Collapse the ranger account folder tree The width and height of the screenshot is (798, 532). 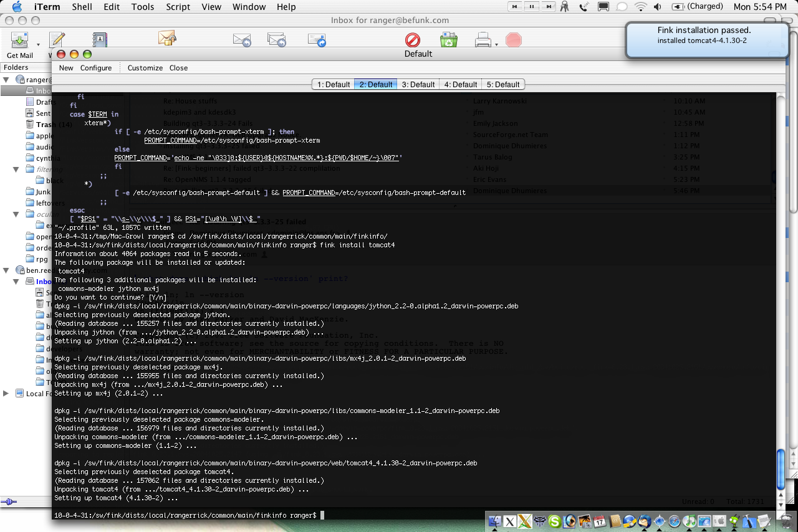[6, 80]
